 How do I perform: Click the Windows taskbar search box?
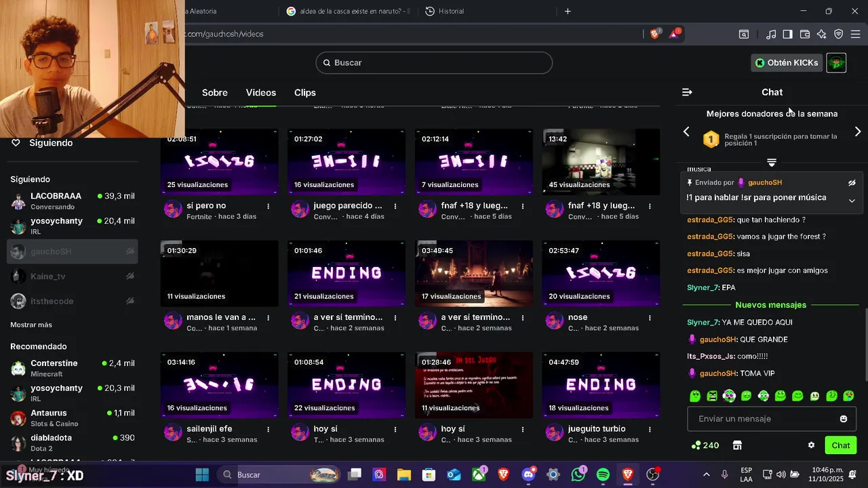click(x=279, y=475)
